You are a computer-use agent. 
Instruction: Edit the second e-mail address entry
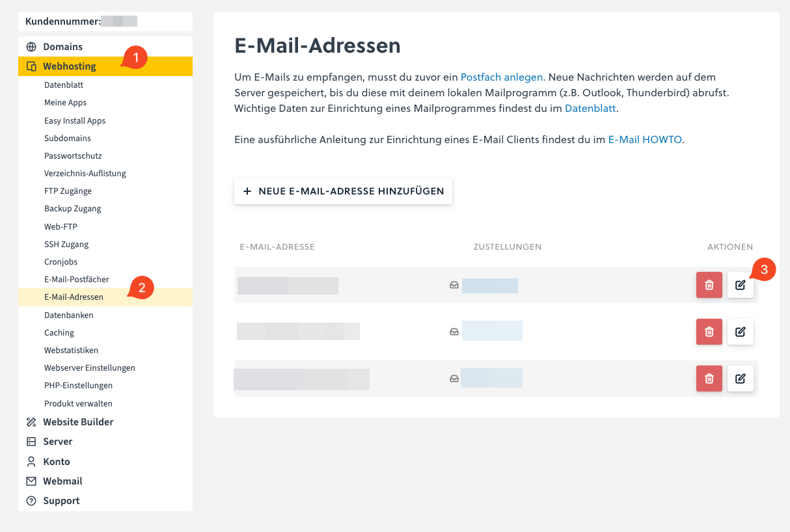740,332
